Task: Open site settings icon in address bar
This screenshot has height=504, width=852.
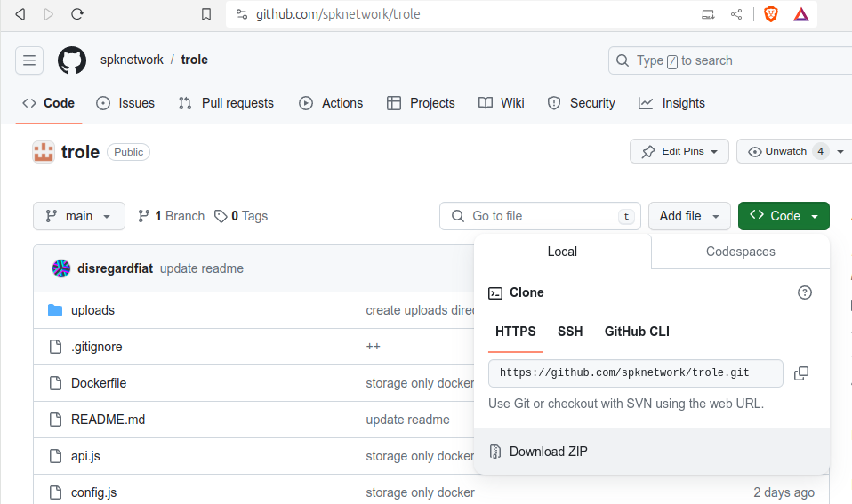Action: [x=242, y=14]
